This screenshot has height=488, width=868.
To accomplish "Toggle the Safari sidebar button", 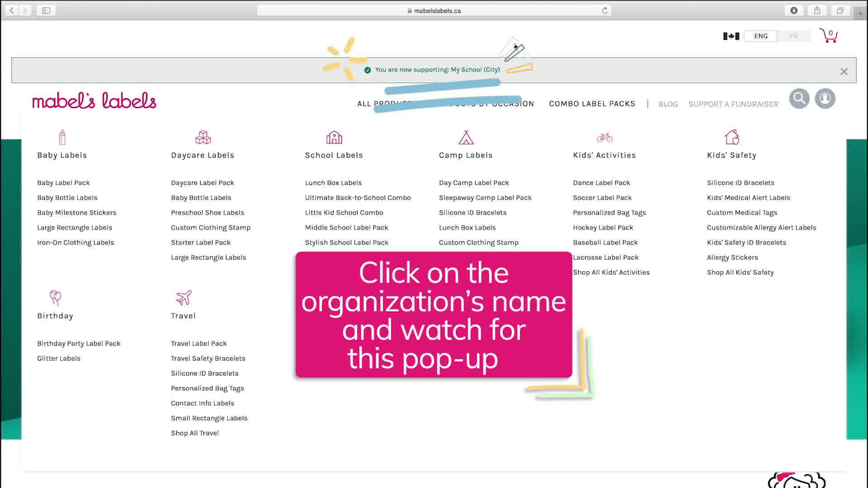I will pyautogui.click(x=46, y=10).
